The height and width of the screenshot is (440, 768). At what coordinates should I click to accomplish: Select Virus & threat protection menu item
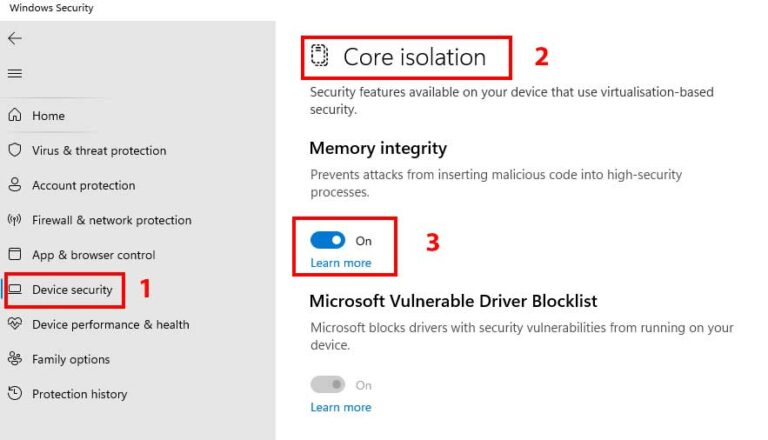[99, 150]
